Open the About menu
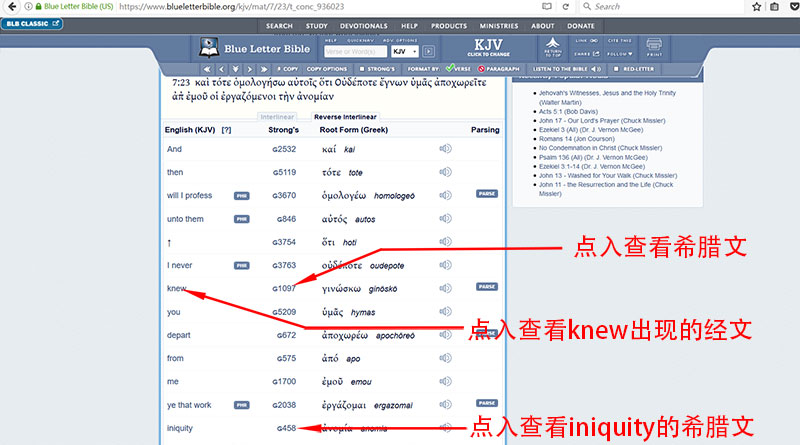The width and height of the screenshot is (800, 445). point(542,26)
